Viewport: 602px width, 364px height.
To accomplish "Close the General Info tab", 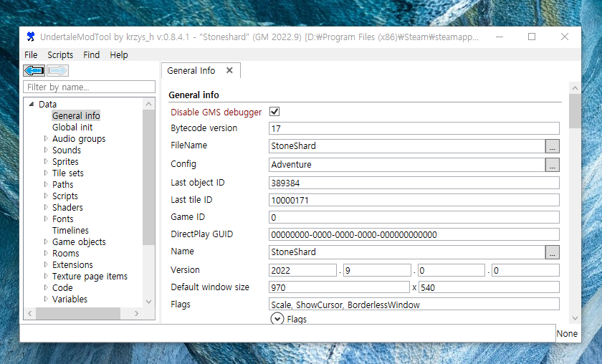I will pyautogui.click(x=229, y=70).
